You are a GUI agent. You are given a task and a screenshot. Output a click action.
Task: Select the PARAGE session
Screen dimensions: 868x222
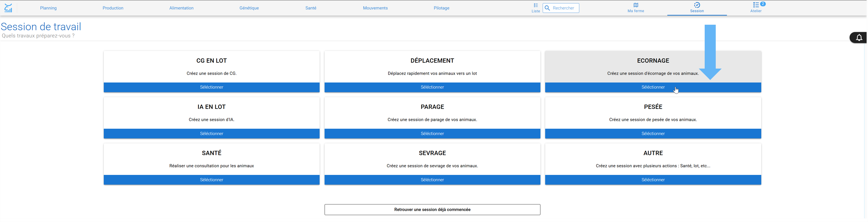[432, 134]
